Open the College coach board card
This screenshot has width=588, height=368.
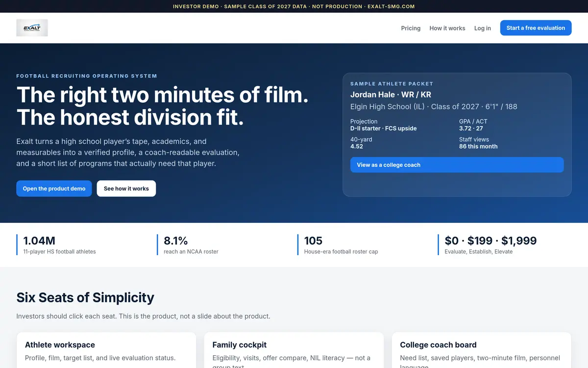point(481,350)
